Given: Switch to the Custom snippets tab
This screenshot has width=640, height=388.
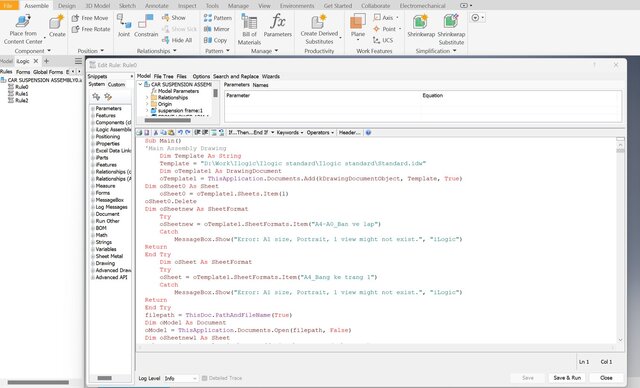Looking at the screenshot, I should (116, 84).
